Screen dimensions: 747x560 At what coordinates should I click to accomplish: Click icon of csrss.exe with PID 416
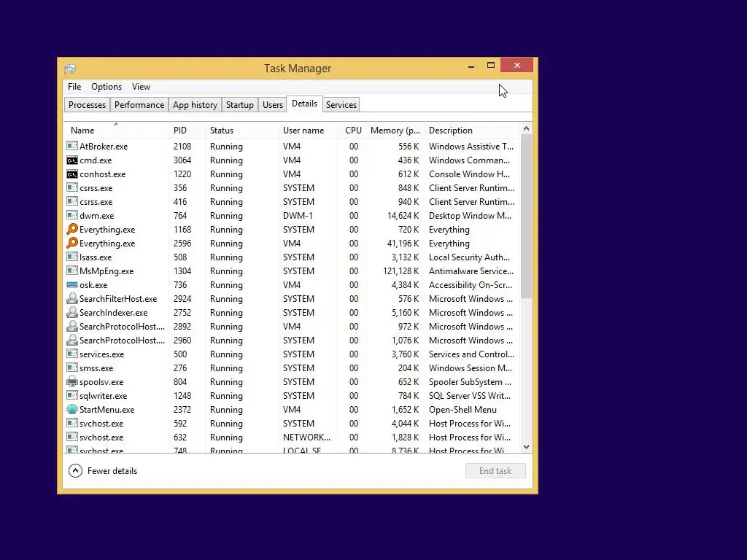tap(72, 201)
